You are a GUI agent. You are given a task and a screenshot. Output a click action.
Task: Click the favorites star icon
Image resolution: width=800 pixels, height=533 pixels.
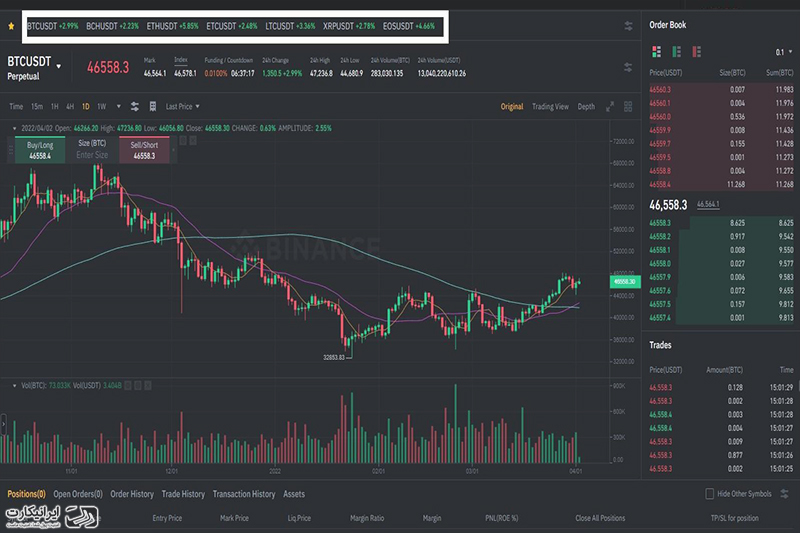[x=11, y=26]
